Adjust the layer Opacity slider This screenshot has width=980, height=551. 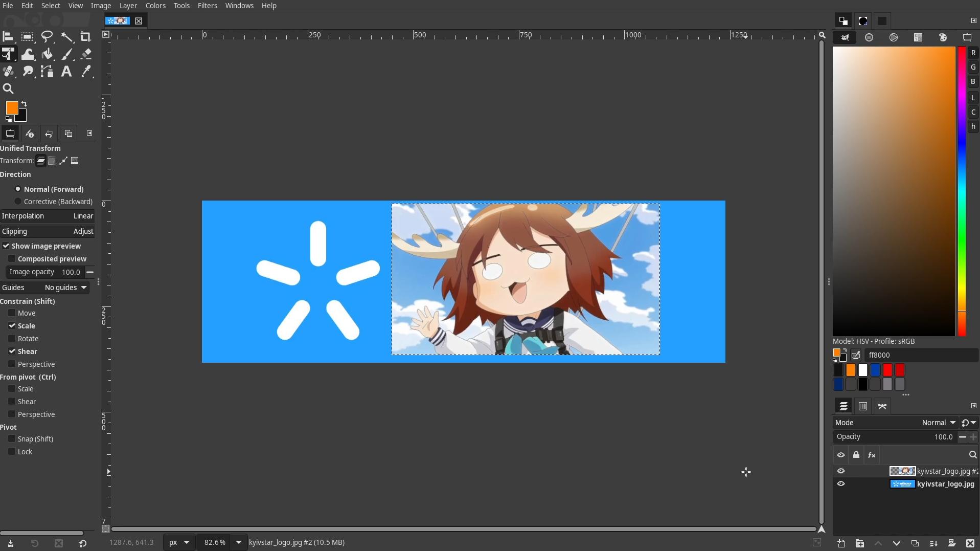(895, 437)
